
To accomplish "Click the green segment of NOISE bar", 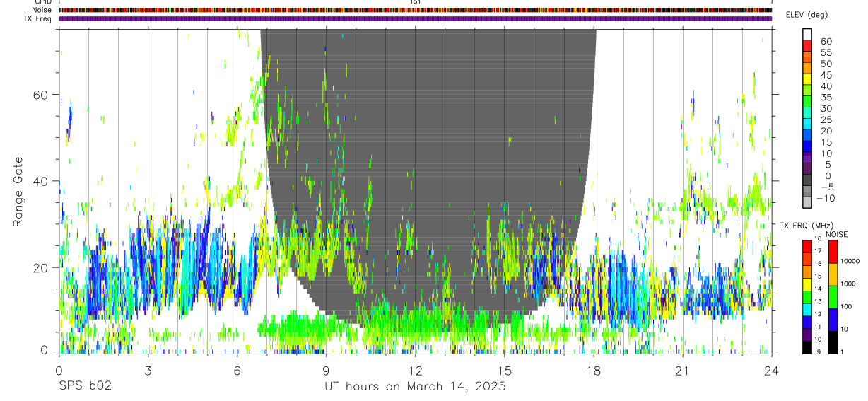I will [x=832, y=297].
